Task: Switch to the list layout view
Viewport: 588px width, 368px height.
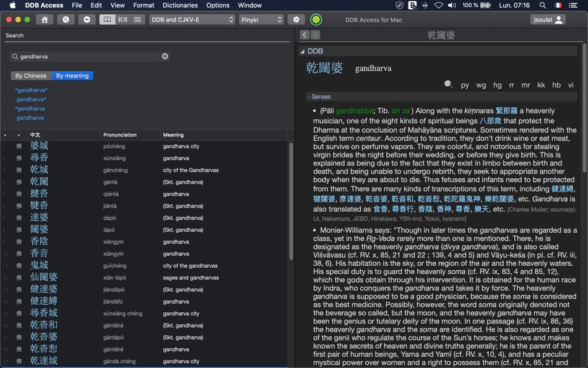Action: [137, 20]
